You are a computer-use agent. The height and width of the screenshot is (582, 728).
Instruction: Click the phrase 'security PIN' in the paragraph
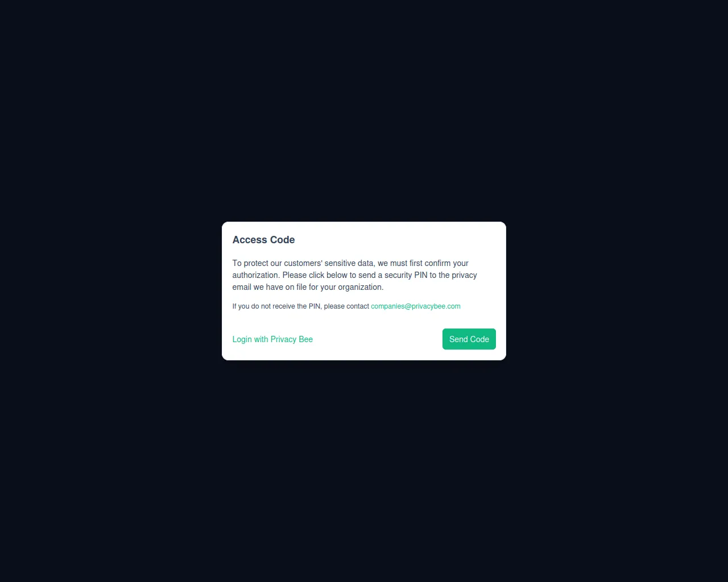coord(406,275)
